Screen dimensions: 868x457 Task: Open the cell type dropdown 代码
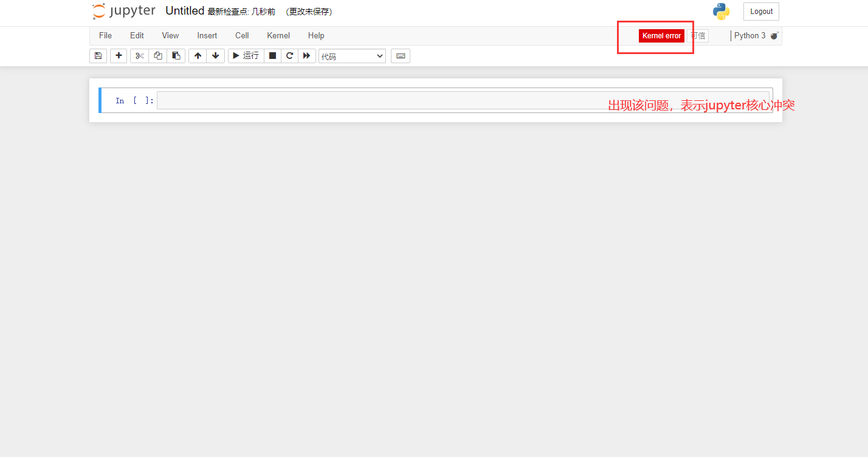pyautogui.click(x=352, y=57)
